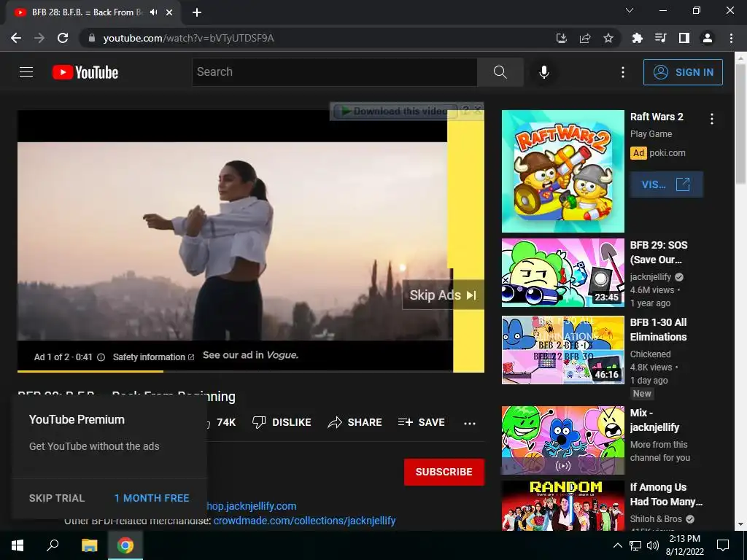Expand the tab search chevron
This screenshot has width=747, height=560.
[630, 10]
